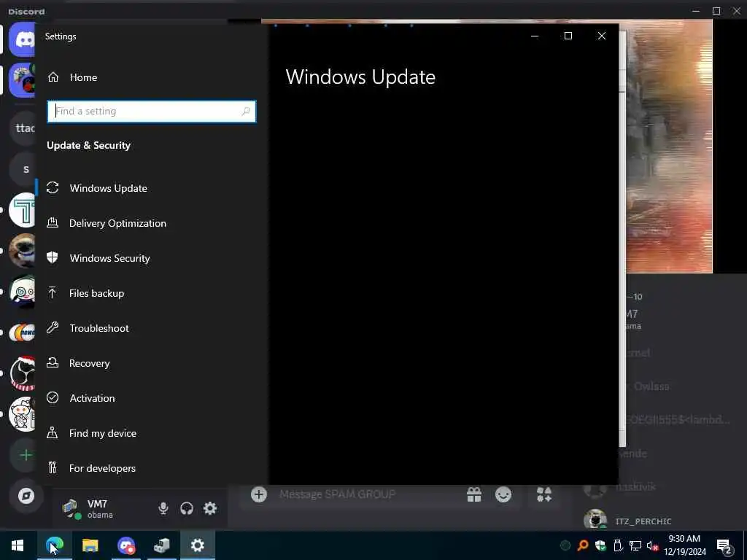Click the search magnifier in Find a setting
This screenshot has width=747, height=560.
[x=245, y=112]
